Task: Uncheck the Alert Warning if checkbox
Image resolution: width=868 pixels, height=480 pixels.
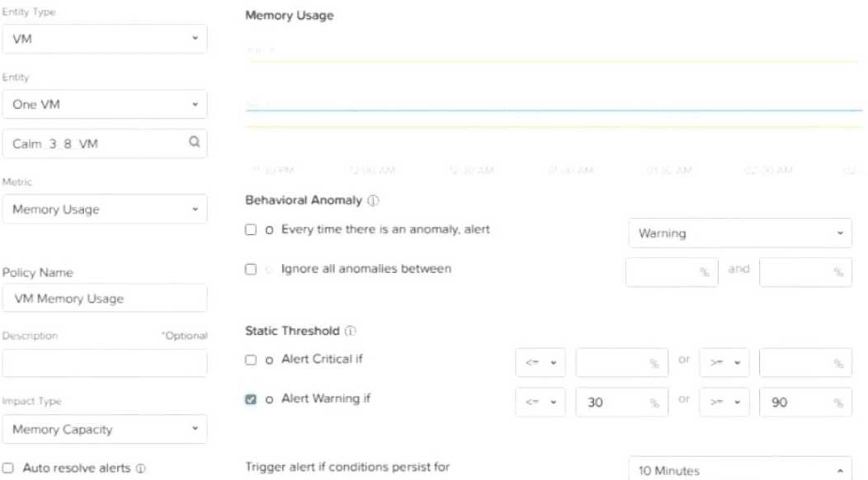Action: click(x=251, y=399)
